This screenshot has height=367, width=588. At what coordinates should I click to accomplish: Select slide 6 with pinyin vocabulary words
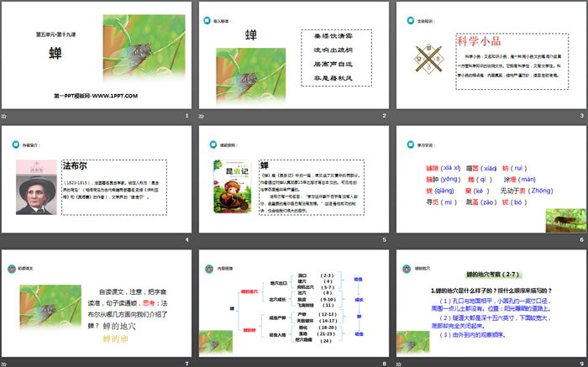pyautogui.click(x=491, y=179)
